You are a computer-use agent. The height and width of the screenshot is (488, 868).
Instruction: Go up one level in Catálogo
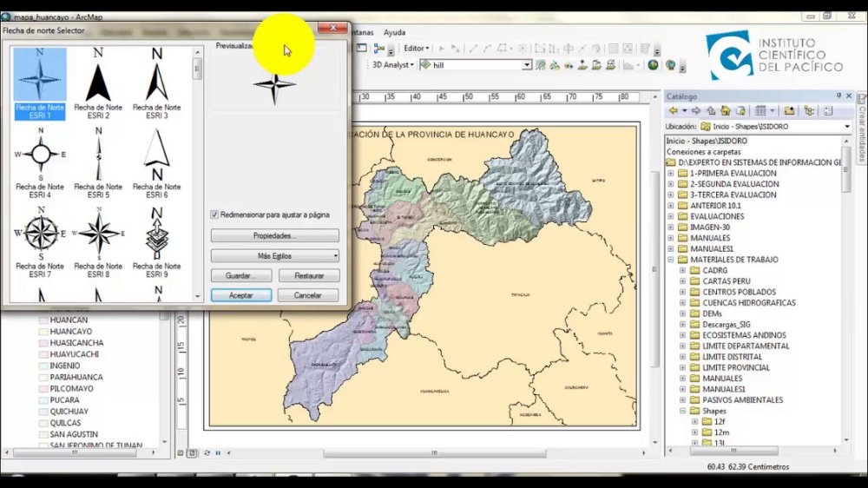pyautogui.click(x=712, y=111)
